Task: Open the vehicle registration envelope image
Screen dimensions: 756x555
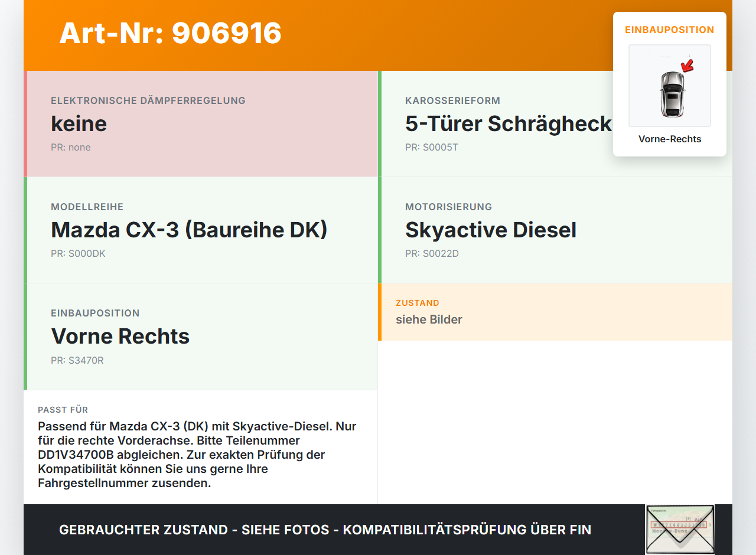Action: point(680,530)
